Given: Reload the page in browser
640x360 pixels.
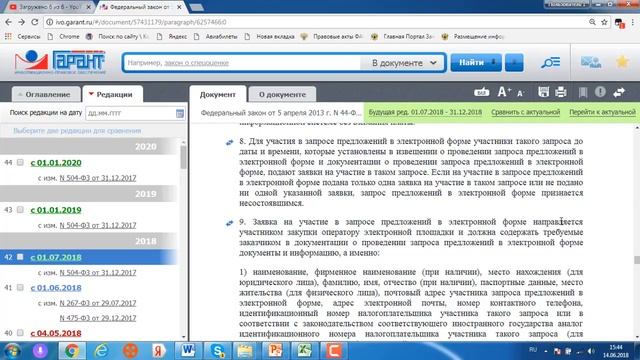Looking at the screenshot, I should (35, 22).
